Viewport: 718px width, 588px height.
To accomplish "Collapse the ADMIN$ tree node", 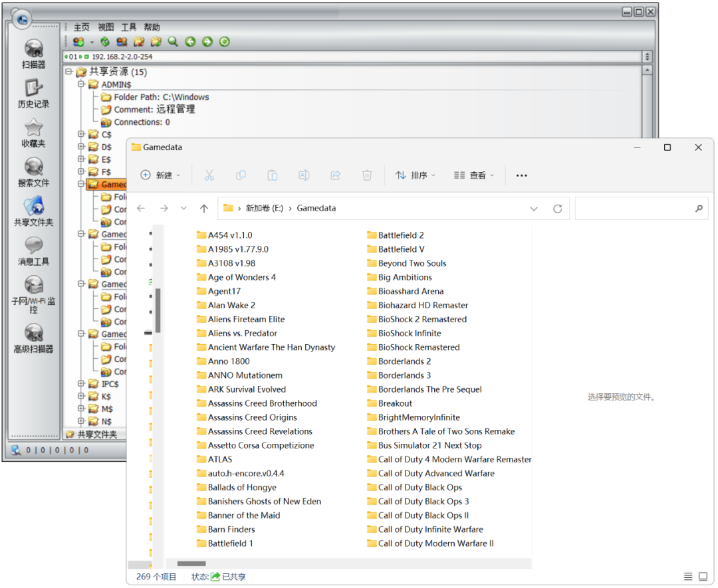I will pyautogui.click(x=81, y=84).
